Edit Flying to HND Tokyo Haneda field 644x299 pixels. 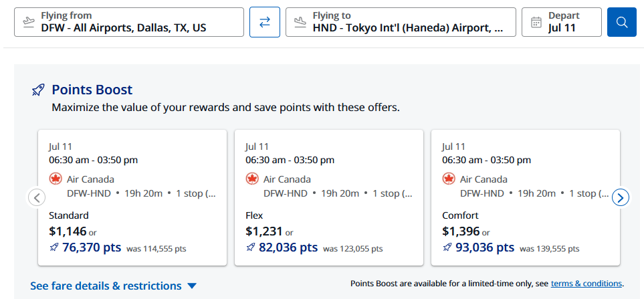click(x=401, y=22)
